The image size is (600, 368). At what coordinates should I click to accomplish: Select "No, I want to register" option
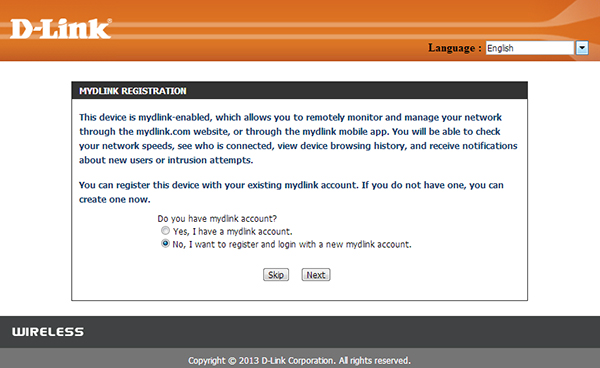[165, 243]
